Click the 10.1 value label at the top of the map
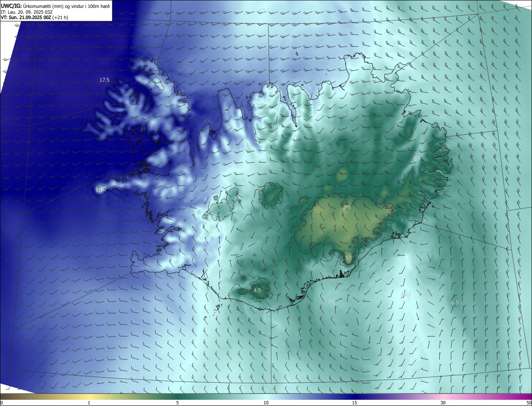 [x=264, y=10]
